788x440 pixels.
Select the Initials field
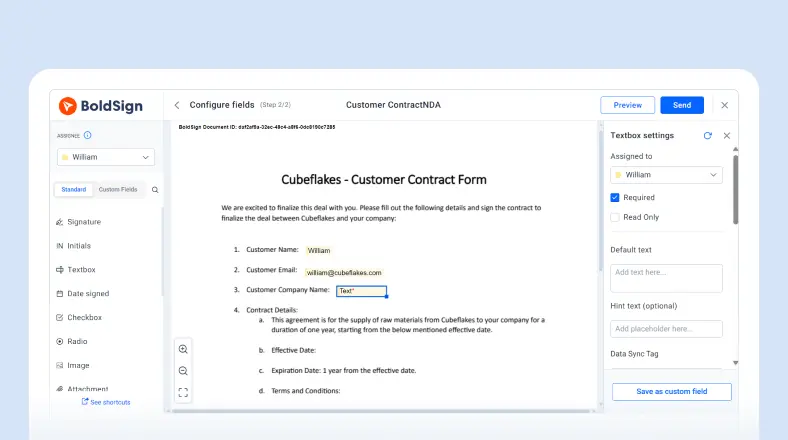[x=73, y=246]
